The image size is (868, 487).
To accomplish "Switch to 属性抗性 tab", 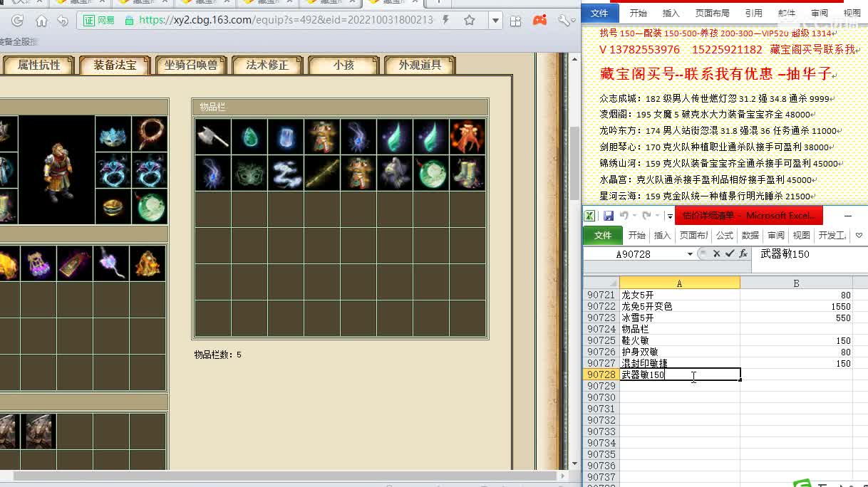I will coord(39,66).
